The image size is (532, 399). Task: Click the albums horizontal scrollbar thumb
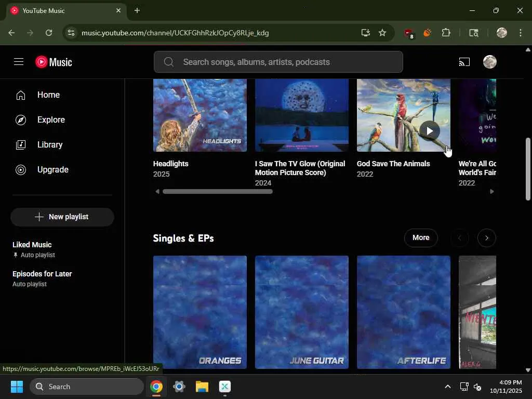(218, 192)
